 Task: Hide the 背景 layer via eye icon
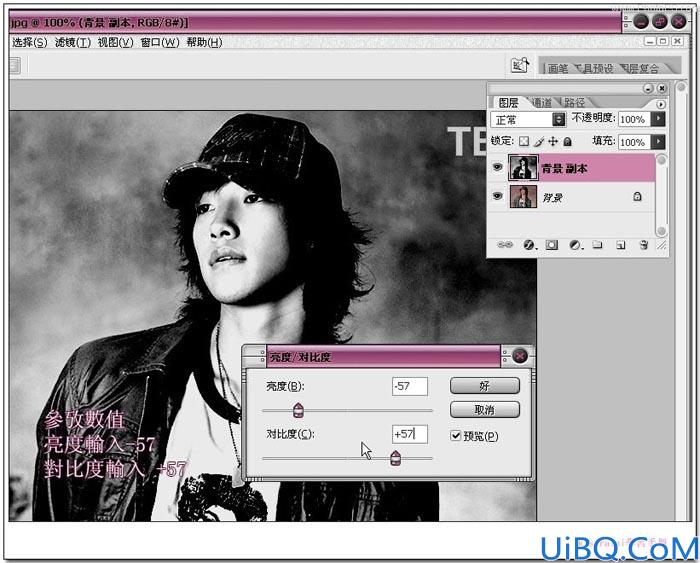pos(497,196)
